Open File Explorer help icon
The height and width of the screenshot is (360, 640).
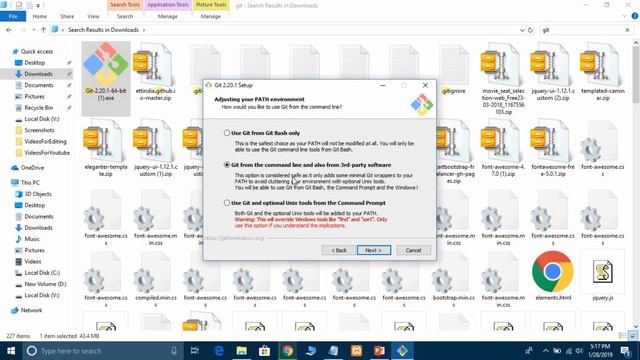(635, 16)
